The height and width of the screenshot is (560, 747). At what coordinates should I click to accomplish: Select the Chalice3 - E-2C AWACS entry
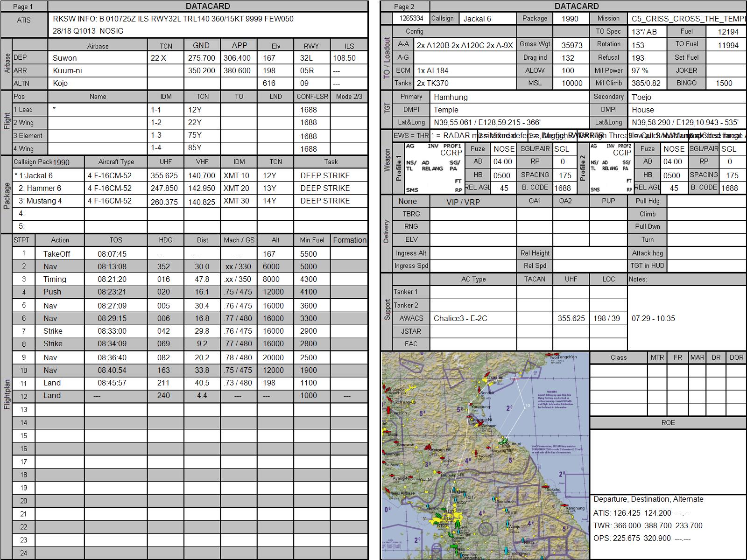pyautogui.click(x=472, y=318)
